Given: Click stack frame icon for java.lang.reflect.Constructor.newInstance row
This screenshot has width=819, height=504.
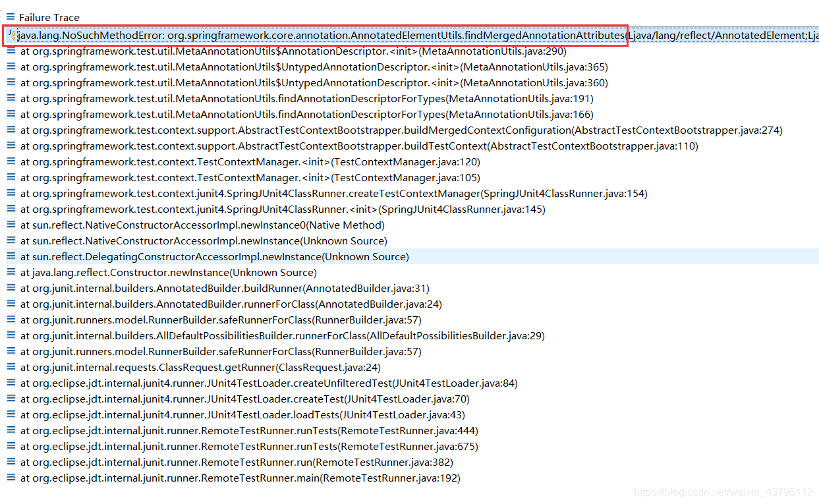Looking at the screenshot, I should tap(11, 272).
